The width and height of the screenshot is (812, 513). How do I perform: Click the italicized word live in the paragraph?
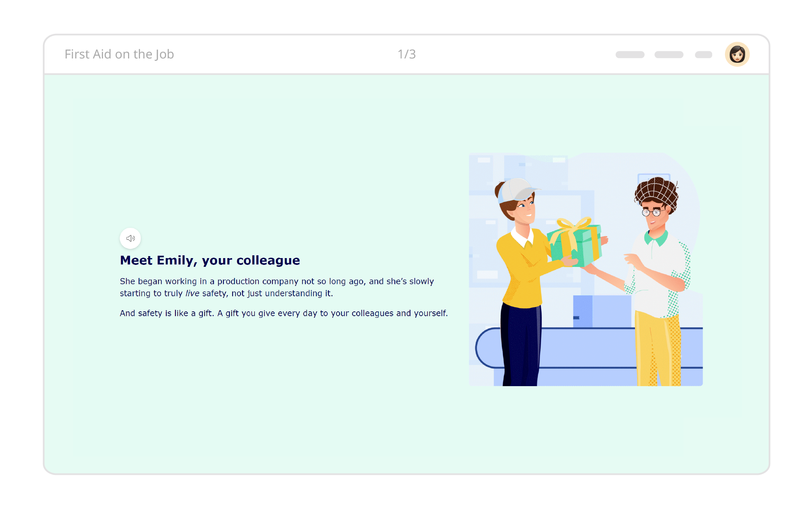192,293
